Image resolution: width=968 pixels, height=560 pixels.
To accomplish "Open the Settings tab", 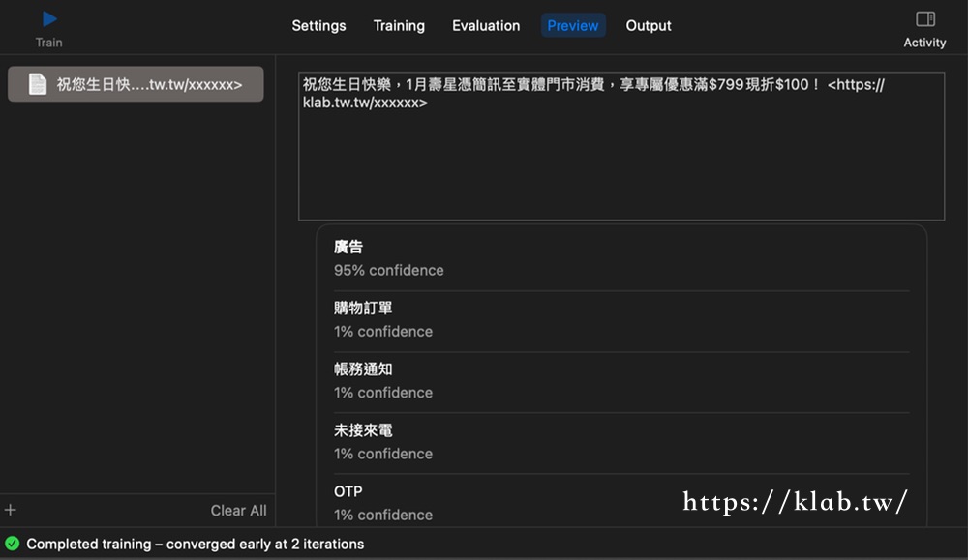I will click(x=318, y=26).
